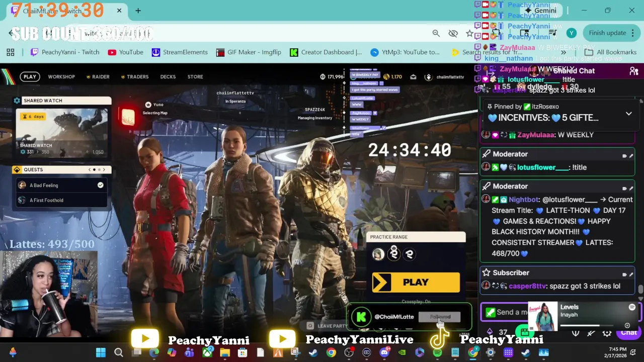Select the PLAY tab in game menu
The image size is (644, 362).
point(30,76)
